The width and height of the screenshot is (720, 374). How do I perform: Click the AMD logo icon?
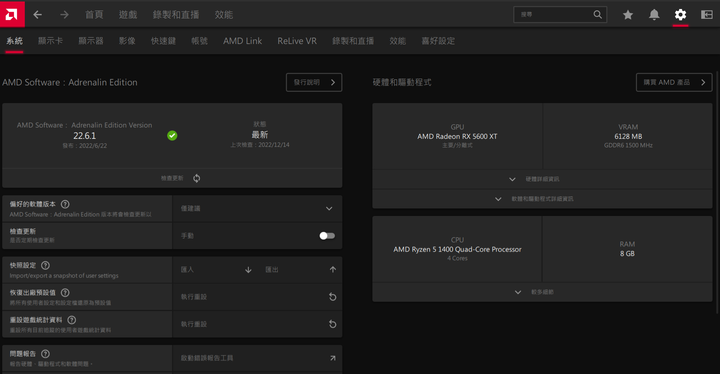12,14
